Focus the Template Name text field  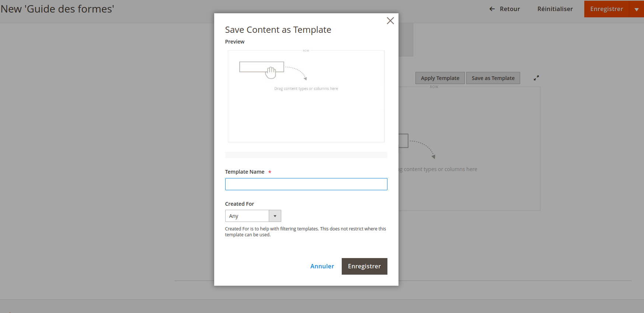click(x=306, y=184)
